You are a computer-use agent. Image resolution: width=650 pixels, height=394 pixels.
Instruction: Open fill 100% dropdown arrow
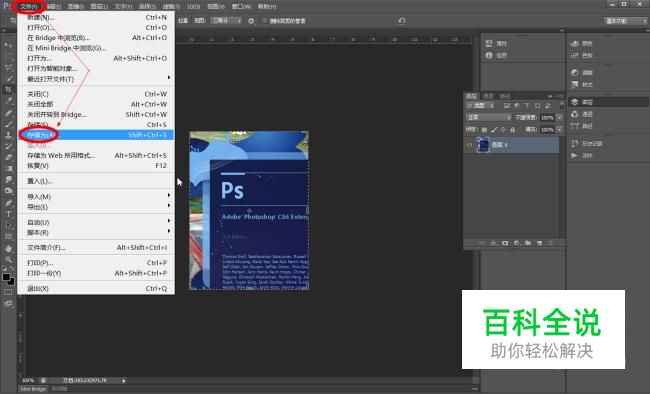tap(559, 129)
